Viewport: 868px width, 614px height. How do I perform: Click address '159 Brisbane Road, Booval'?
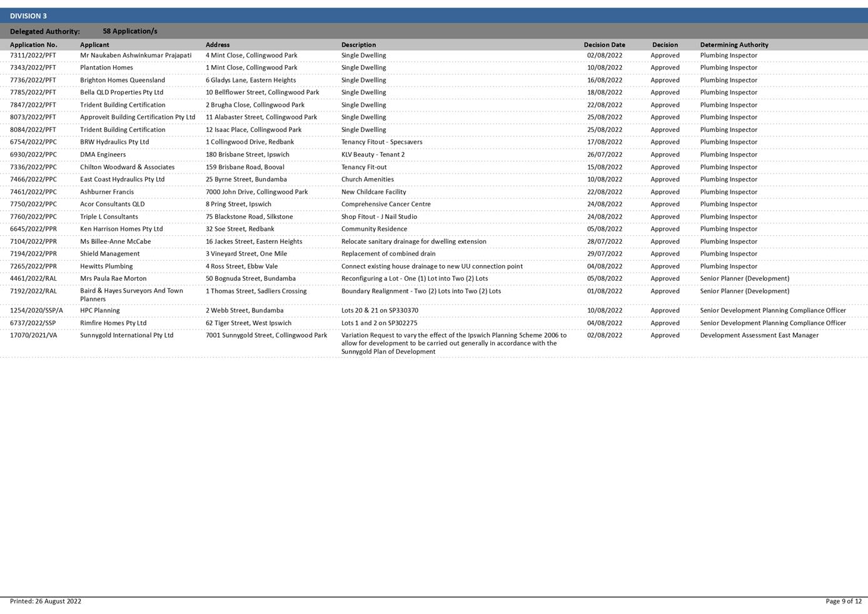point(245,167)
